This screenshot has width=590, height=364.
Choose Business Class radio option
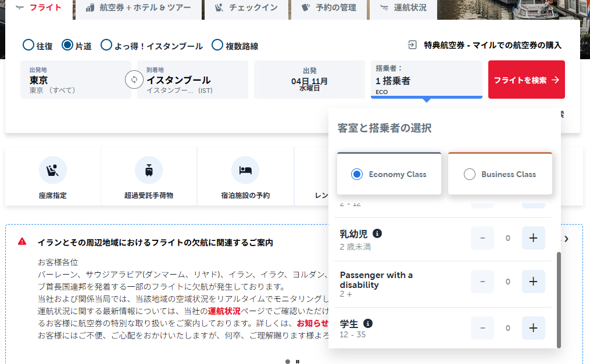(x=470, y=174)
